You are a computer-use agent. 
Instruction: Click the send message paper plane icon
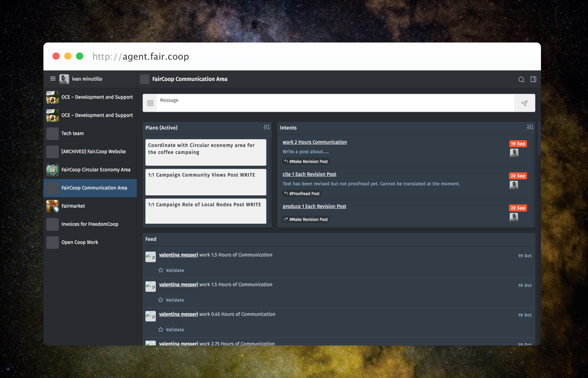pyautogui.click(x=524, y=104)
